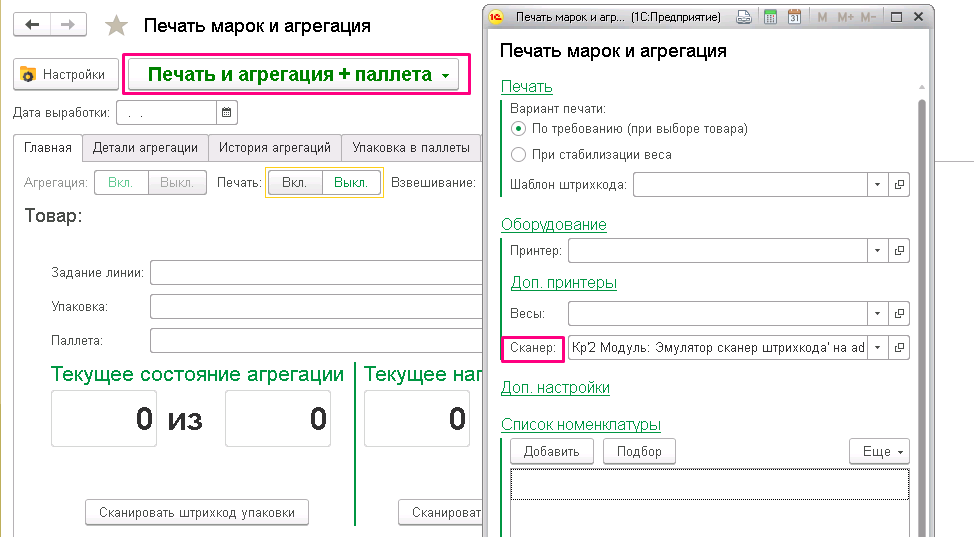Toggle the Оборудование section link

(553, 224)
